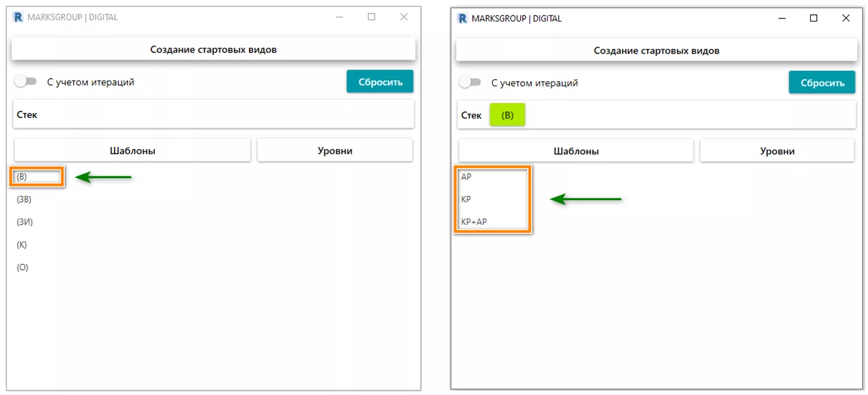
Task: Toggle 'С учетом итераций' switch in left window
Action: [26, 82]
